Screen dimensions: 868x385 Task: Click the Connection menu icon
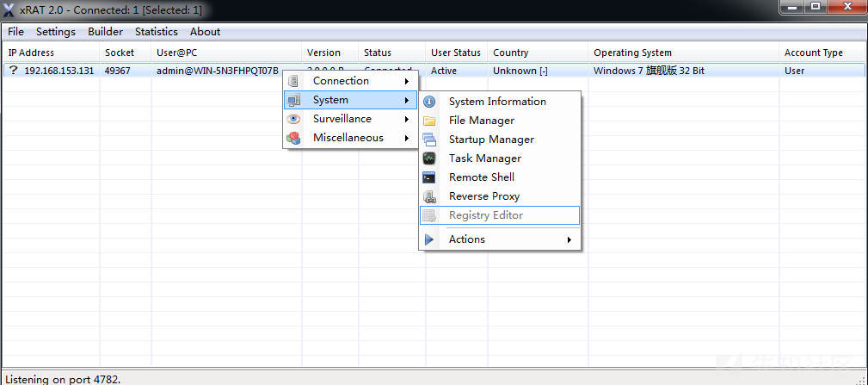[293, 81]
